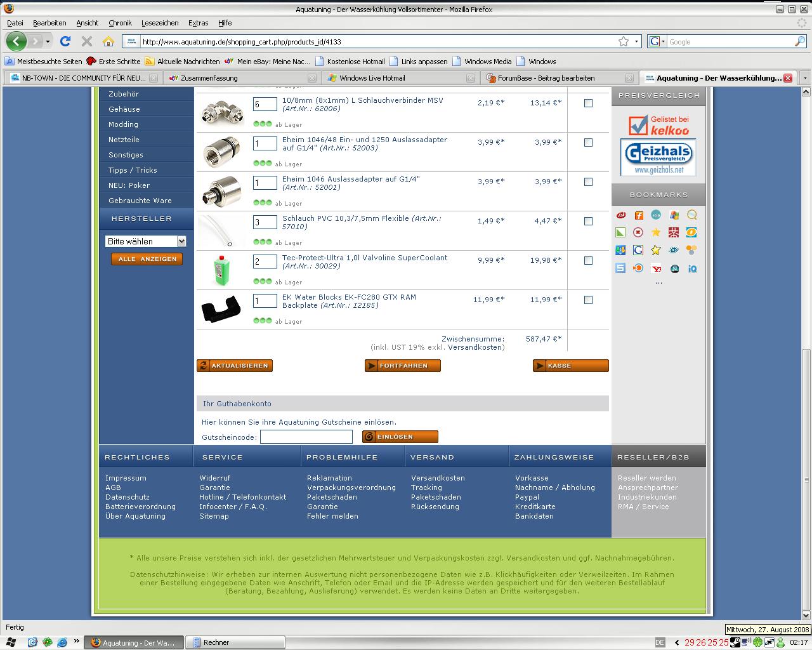Viewport: 812px width, 650px height.
Task: Open the orange 'f' Furl bookmark icon
Action: (x=639, y=215)
